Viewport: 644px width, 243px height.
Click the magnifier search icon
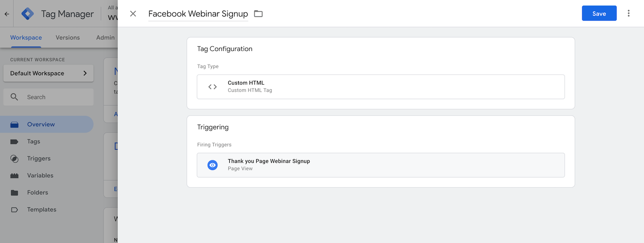coord(14,97)
